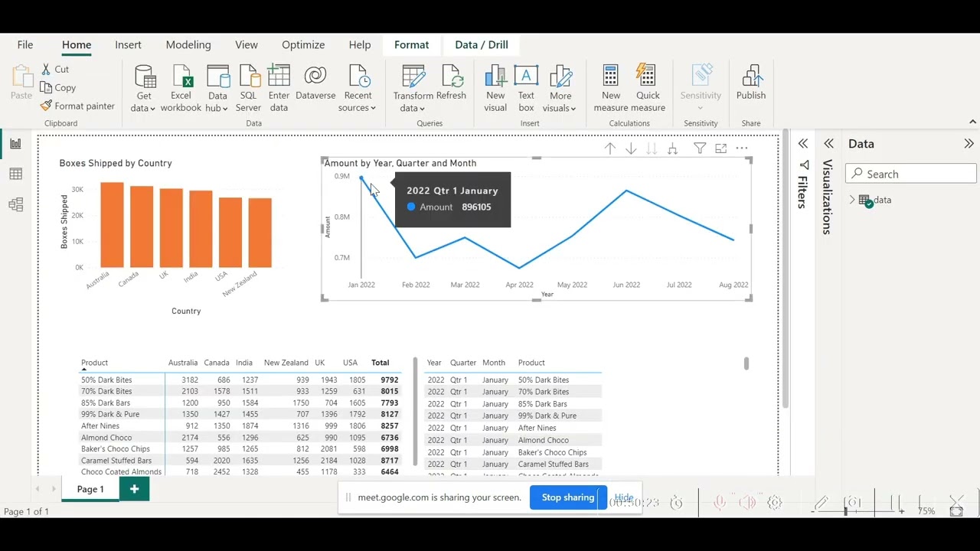Screen dimensions: 980x551
Task: Open the Transform data dropdown arrow
Action: tap(422, 109)
